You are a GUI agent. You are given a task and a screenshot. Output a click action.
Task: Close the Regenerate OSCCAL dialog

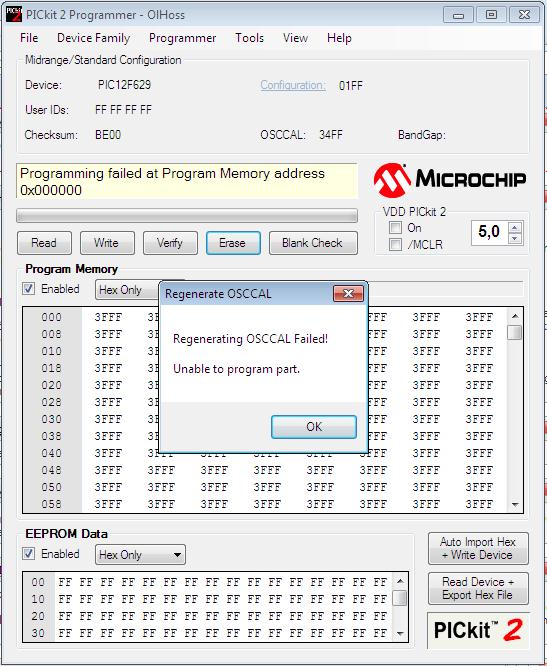348,293
